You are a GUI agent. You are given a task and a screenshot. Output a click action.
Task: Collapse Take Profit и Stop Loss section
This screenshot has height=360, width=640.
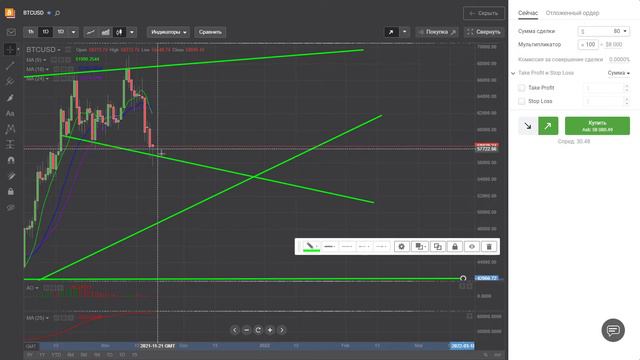(513, 73)
